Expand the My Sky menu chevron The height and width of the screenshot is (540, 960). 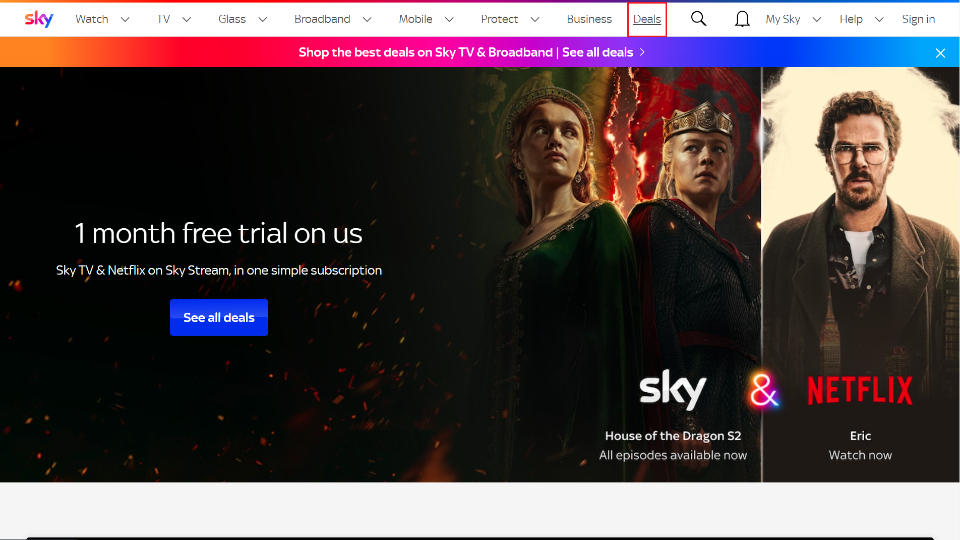[817, 20]
